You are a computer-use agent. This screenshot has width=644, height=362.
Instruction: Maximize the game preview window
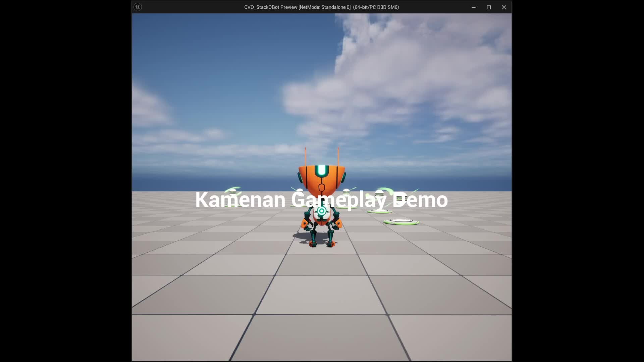(x=489, y=7)
